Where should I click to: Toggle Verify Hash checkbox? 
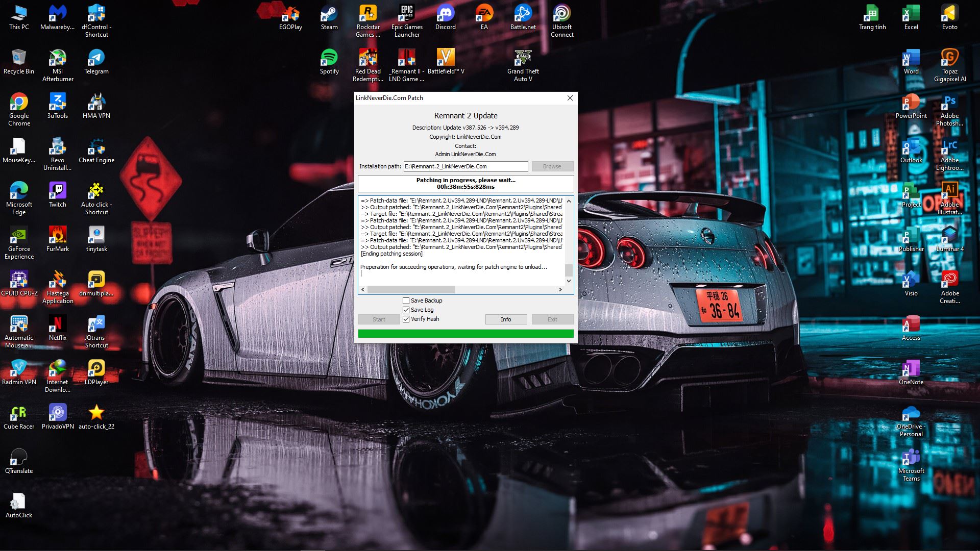click(406, 319)
